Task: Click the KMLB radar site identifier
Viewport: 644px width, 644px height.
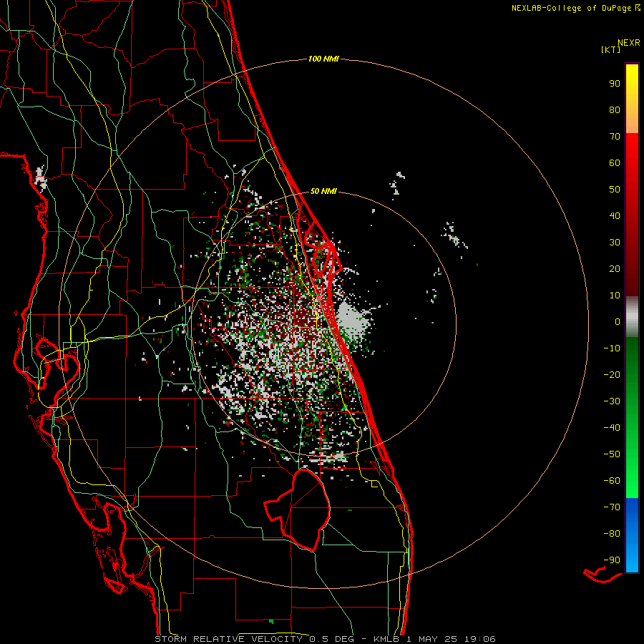Action: pyautogui.click(x=386, y=639)
